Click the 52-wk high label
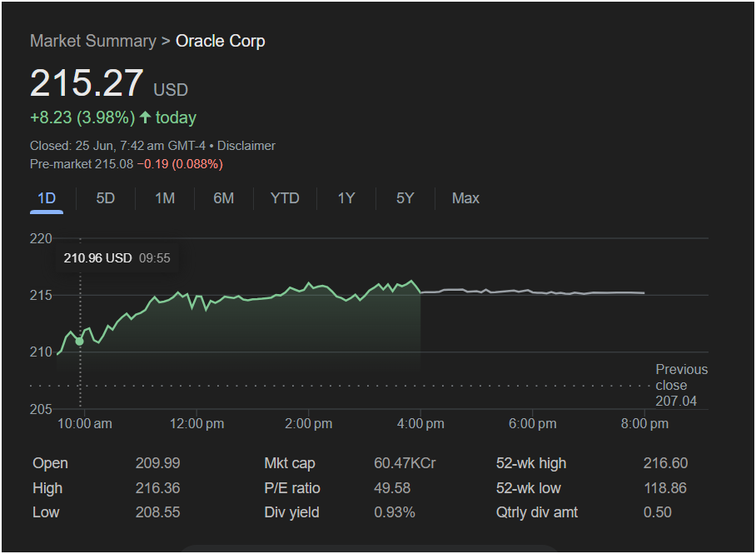 [531, 463]
